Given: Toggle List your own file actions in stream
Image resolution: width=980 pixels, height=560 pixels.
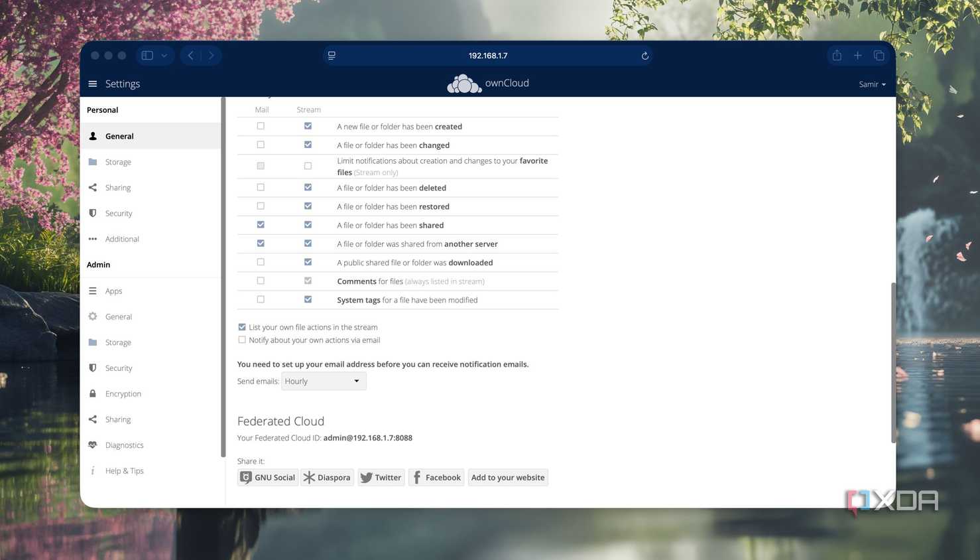Looking at the screenshot, I should click(242, 327).
